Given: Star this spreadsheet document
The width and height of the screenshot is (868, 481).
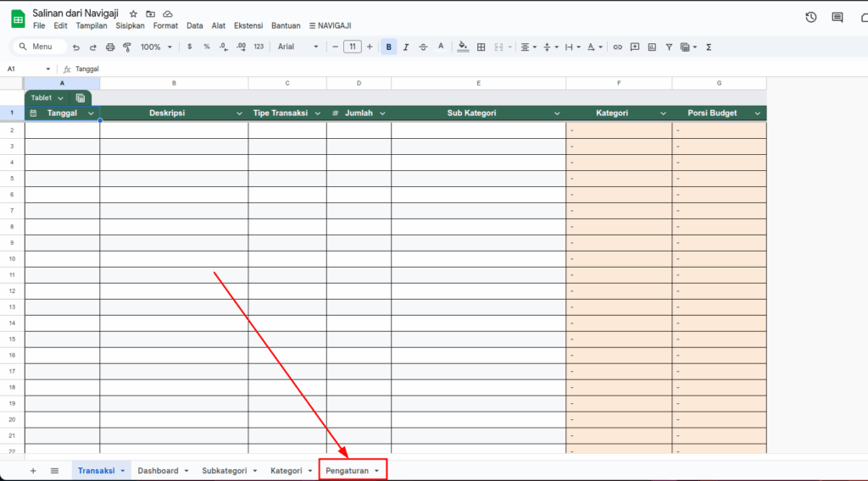Looking at the screenshot, I should (x=133, y=14).
